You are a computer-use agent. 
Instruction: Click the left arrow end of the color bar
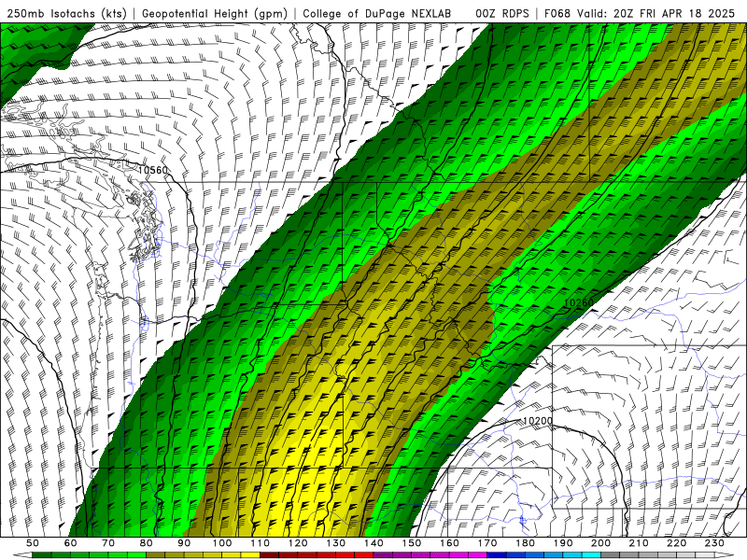[x=22, y=555]
